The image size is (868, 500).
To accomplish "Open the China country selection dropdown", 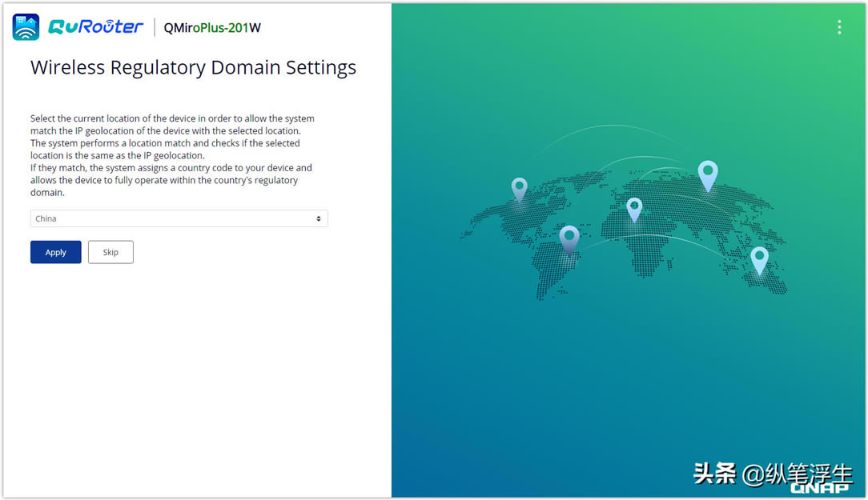I will pyautogui.click(x=179, y=218).
